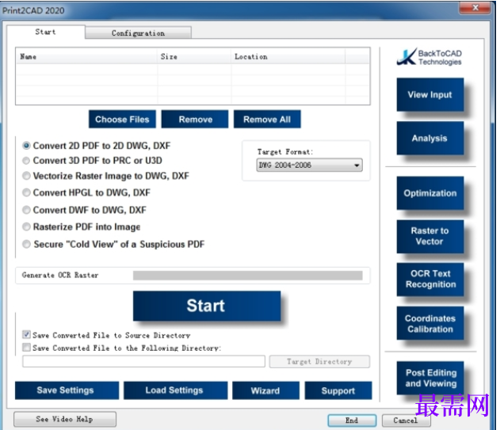Open Support
The image size is (504, 430).
pos(338,390)
